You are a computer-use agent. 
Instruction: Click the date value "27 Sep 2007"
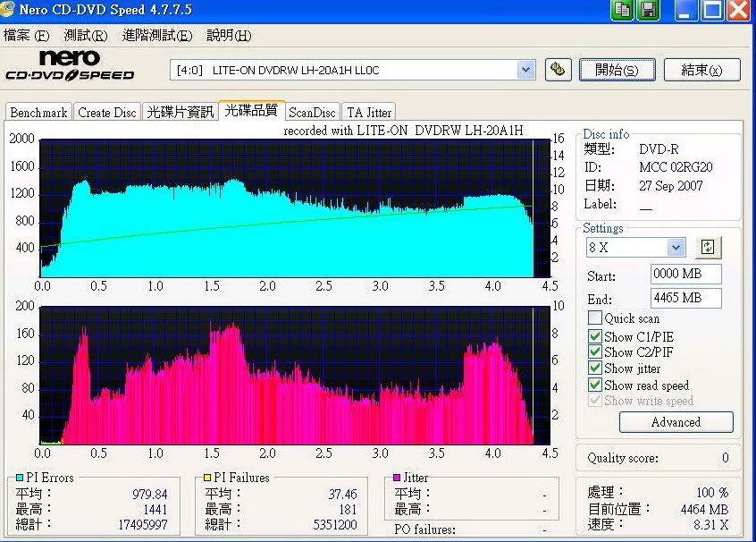(671, 186)
